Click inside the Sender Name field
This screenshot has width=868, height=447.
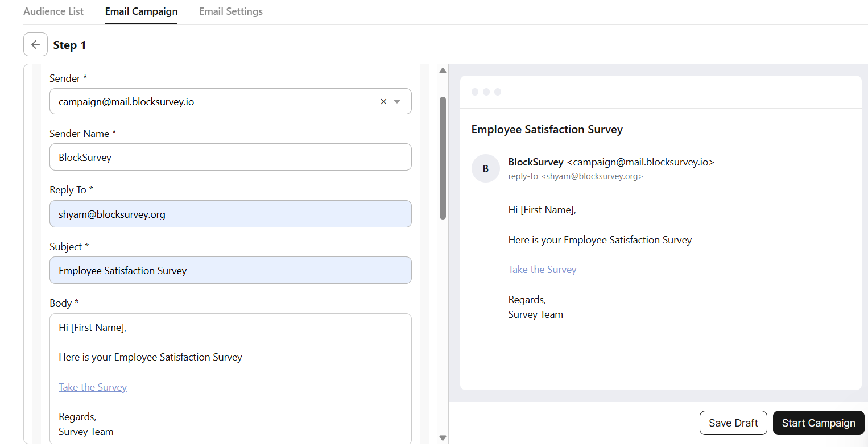tap(230, 157)
